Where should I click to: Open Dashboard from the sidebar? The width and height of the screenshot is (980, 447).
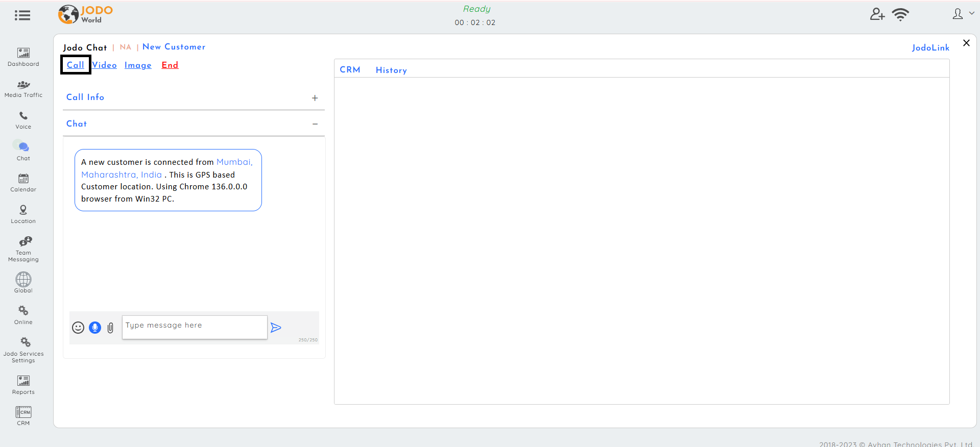[23, 57]
